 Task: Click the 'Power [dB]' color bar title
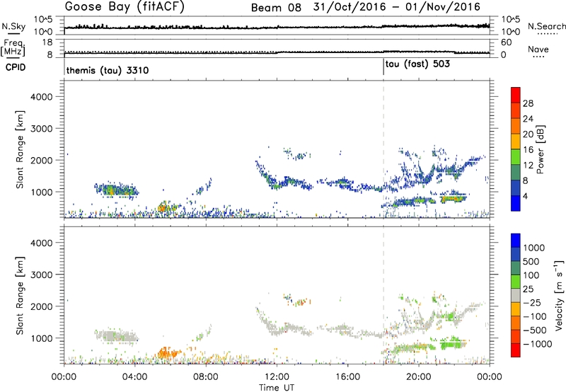(541, 149)
